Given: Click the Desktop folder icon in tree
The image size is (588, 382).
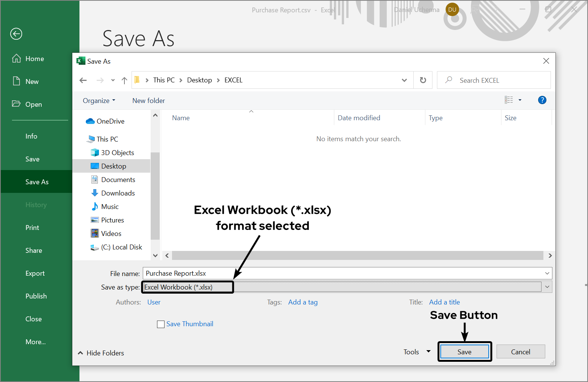Looking at the screenshot, I should (x=95, y=166).
